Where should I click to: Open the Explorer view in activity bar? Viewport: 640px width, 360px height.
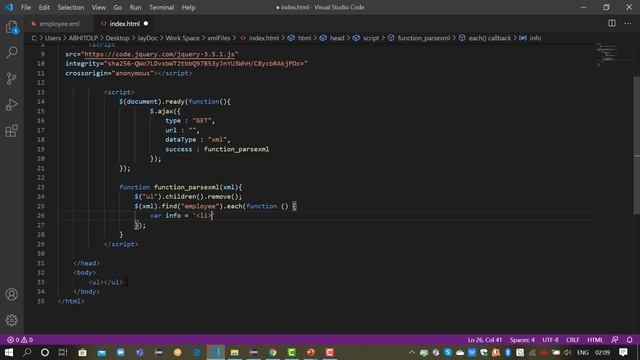(11, 27)
